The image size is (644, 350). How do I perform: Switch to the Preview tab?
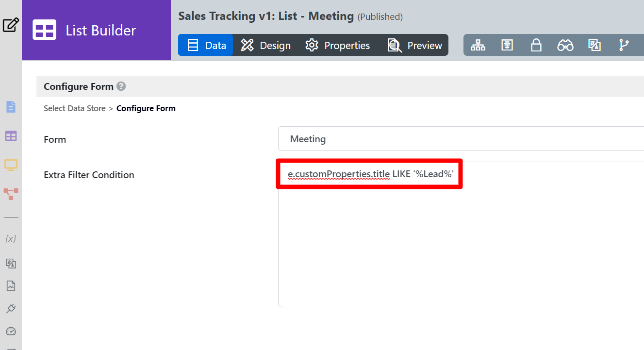[x=415, y=45]
